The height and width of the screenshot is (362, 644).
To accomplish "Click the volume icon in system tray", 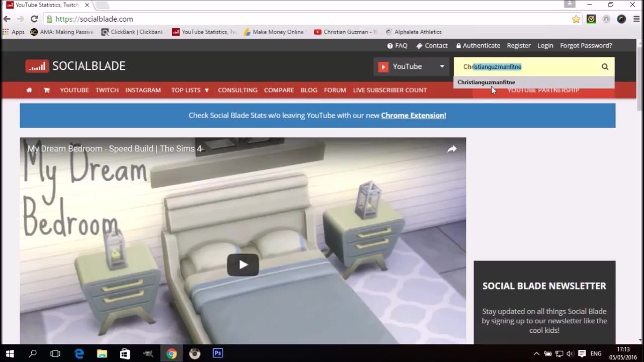I will [x=570, y=353].
